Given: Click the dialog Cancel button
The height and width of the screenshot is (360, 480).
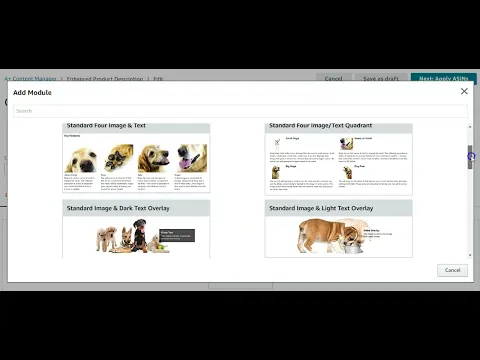Looking at the screenshot, I should [452, 270].
